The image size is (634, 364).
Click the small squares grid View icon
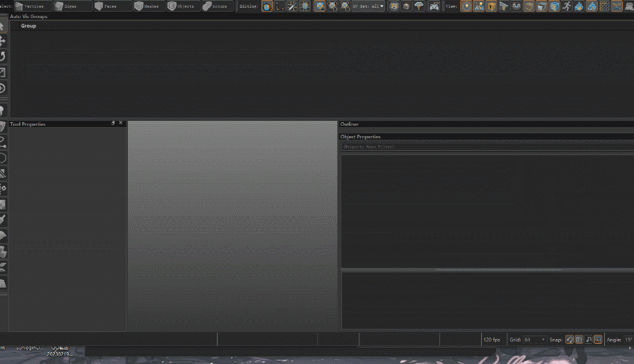[604, 6]
